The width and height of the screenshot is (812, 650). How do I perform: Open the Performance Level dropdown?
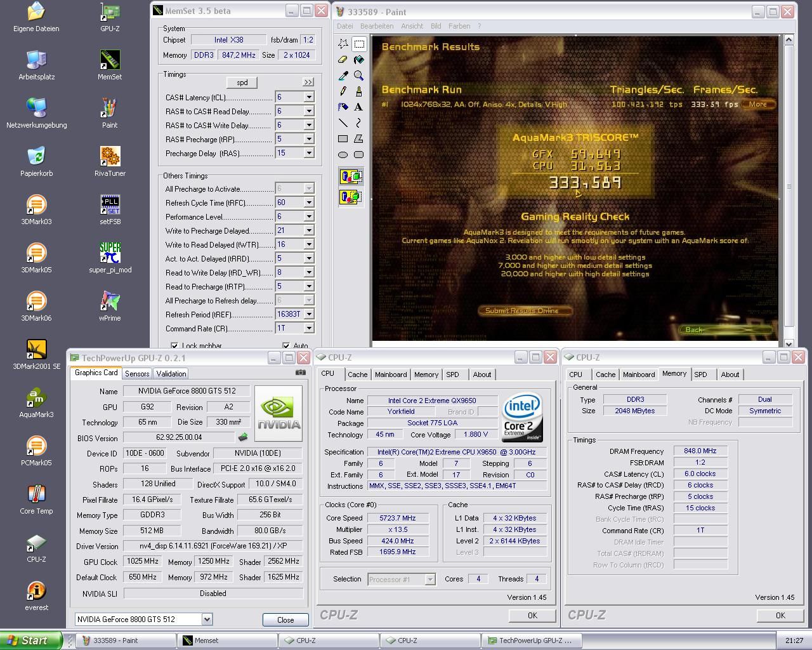pos(308,216)
